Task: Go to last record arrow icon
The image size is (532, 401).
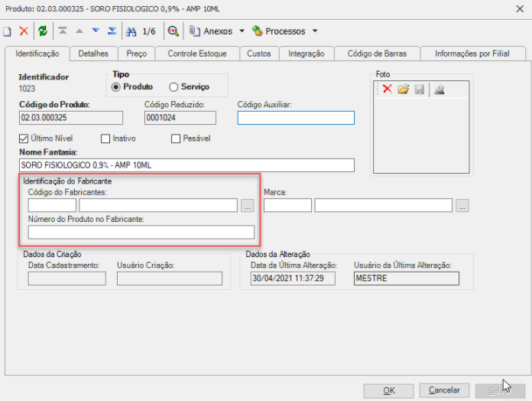Action: [x=112, y=31]
